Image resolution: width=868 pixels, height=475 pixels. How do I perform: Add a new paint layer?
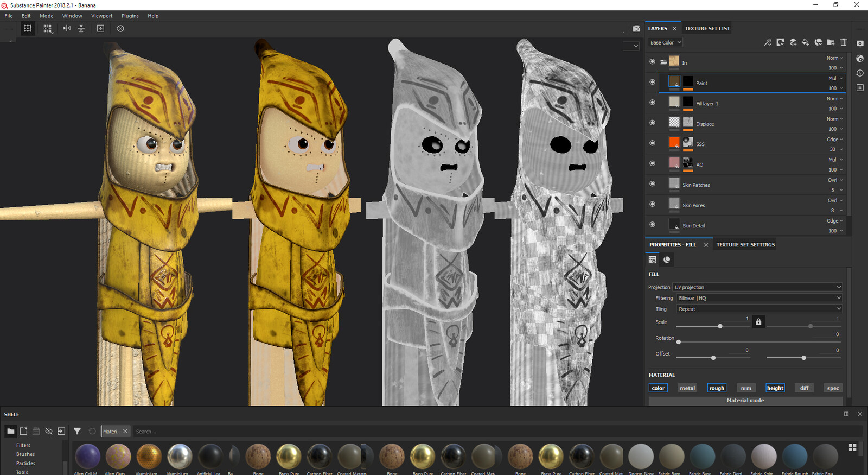(793, 42)
